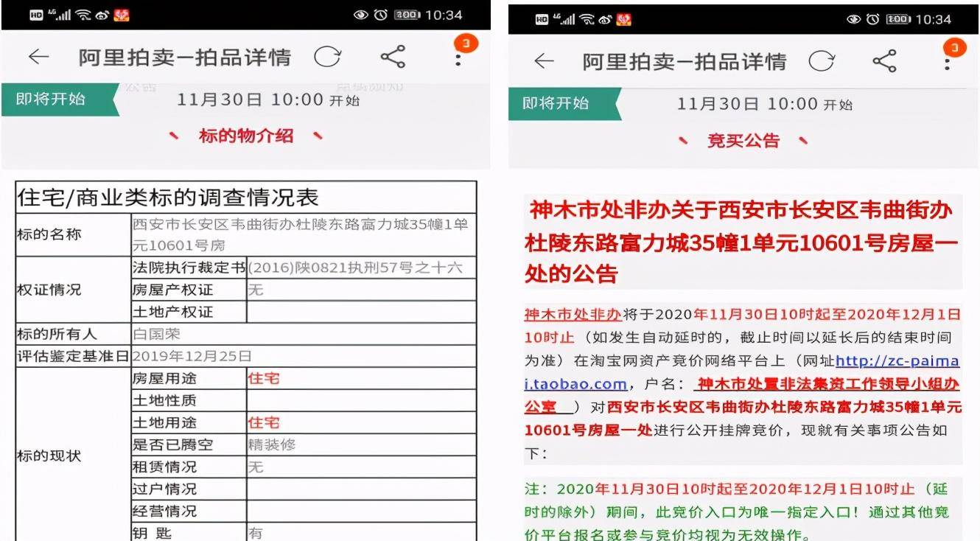980x541 pixels.
Task: Tap the Wi-Fi status icon on 标的物介绍 screen
Action: 83,15
